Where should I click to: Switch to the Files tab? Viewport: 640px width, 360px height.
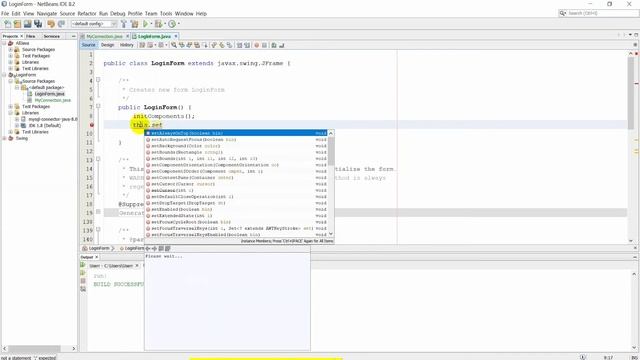coord(31,36)
